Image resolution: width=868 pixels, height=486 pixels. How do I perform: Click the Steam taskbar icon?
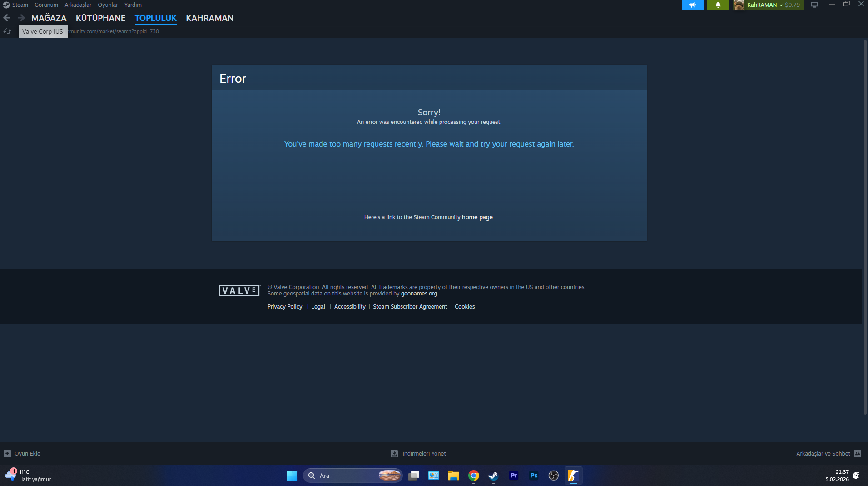pos(494,476)
